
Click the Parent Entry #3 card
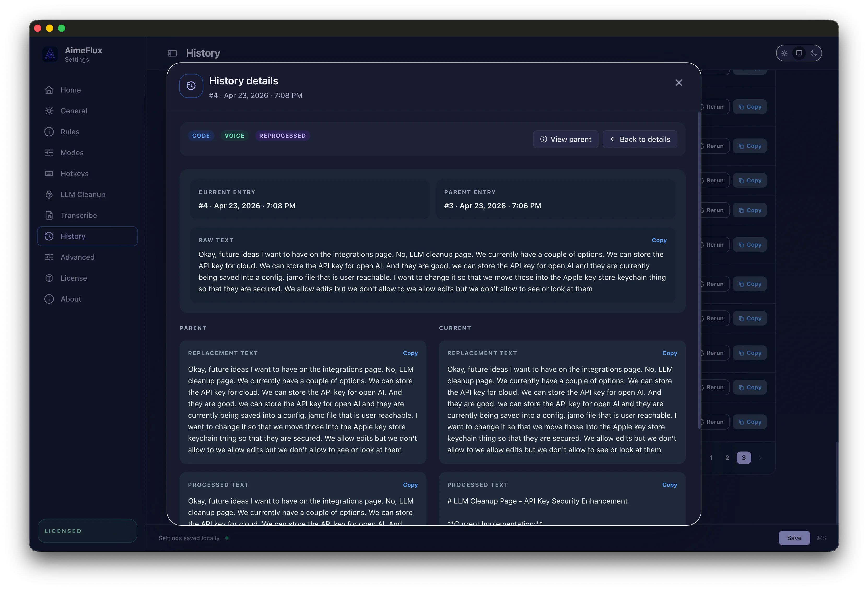[x=555, y=199]
